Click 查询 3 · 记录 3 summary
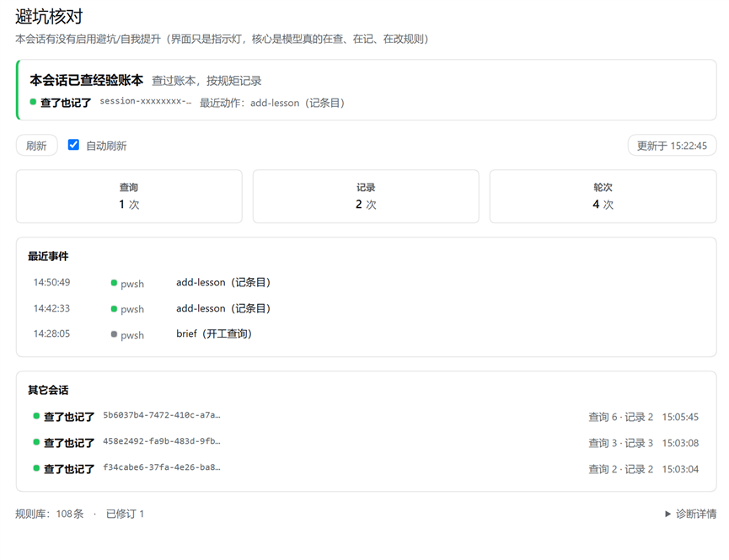This screenshot has width=729, height=560. point(620,443)
